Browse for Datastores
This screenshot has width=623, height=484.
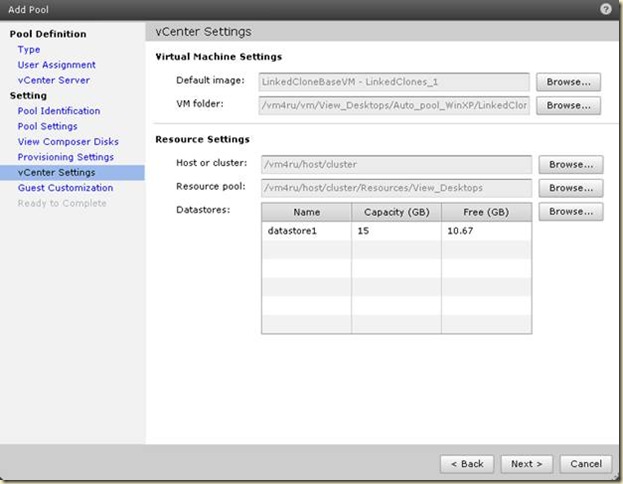pos(570,212)
